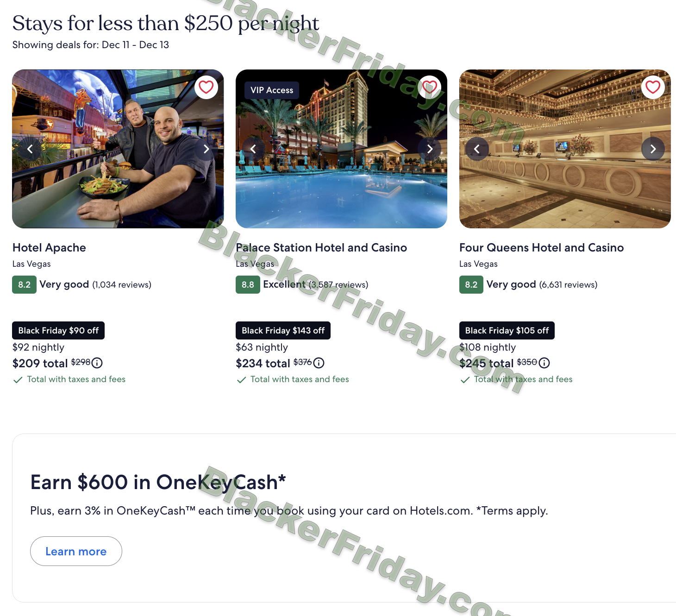Image resolution: width=676 pixels, height=616 pixels.
Task: Show next photo of Hotel Apache
Action: (x=206, y=149)
